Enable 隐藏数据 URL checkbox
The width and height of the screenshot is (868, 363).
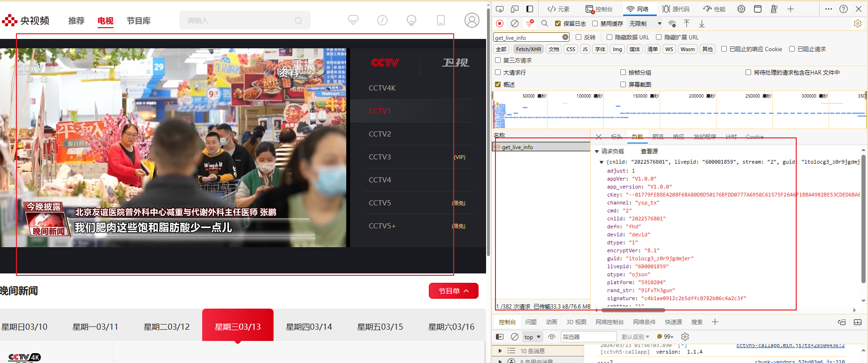point(609,37)
